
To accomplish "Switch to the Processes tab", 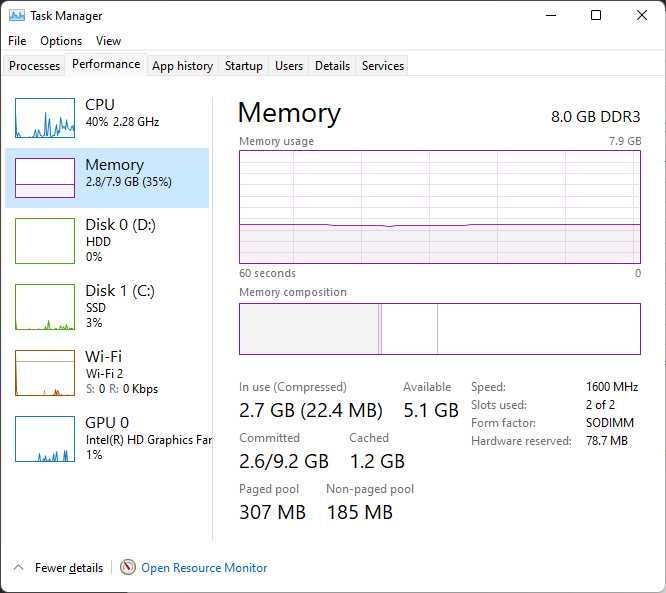I will (35, 66).
